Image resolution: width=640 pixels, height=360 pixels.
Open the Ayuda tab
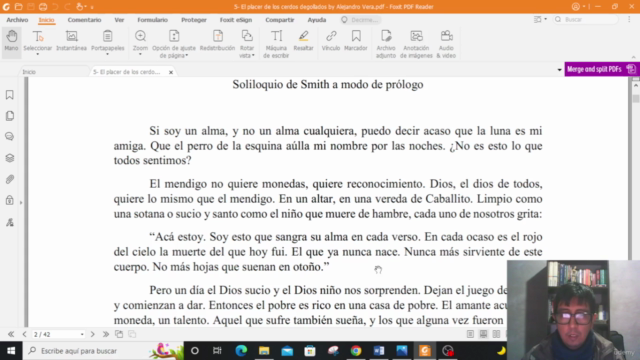[317, 20]
